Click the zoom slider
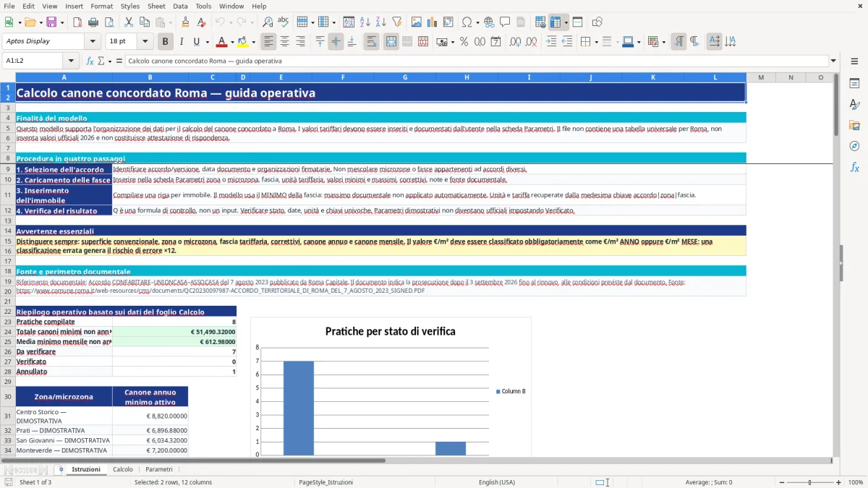 (809, 482)
